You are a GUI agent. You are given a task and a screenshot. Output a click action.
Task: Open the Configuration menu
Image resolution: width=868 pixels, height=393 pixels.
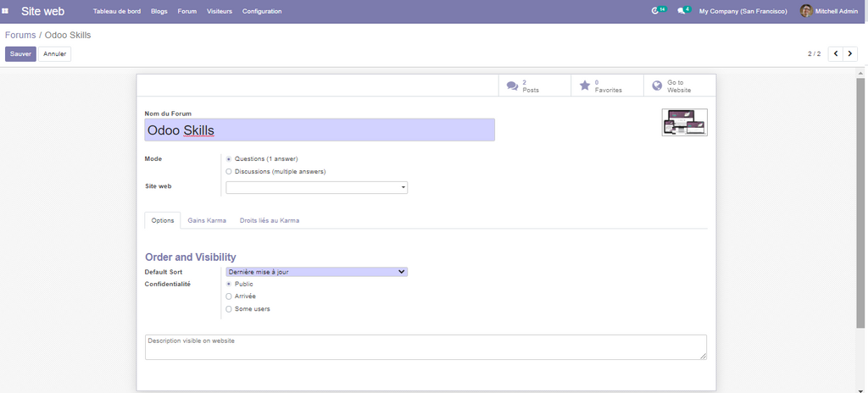262,11
